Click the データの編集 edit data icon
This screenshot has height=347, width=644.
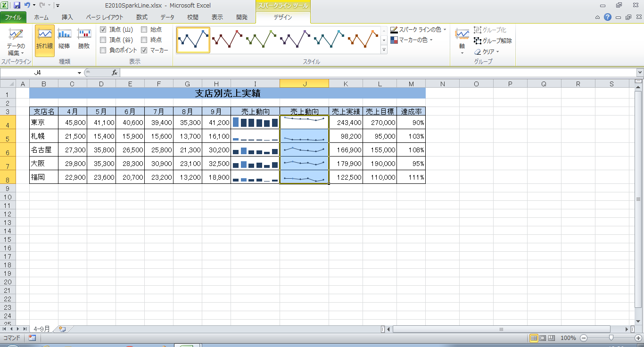[x=16, y=35]
